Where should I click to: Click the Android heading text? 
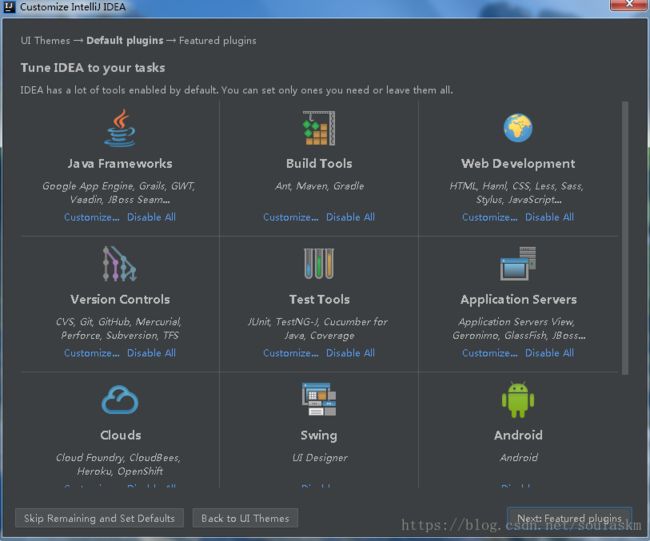click(x=518, y=435)
